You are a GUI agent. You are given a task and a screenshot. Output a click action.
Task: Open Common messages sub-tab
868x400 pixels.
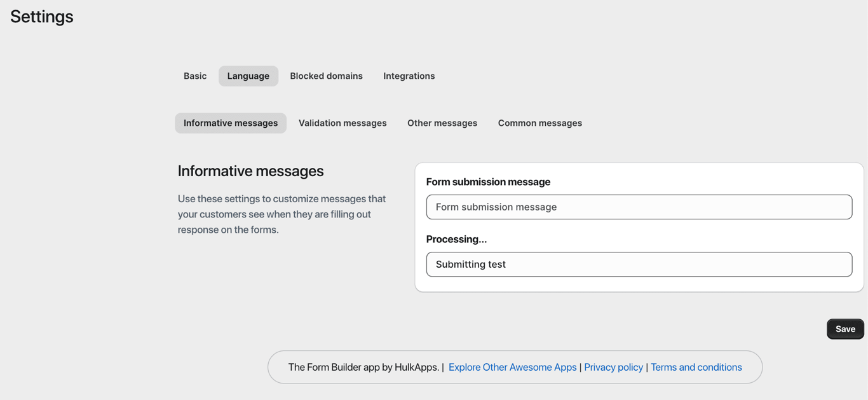tap(540, 123)
